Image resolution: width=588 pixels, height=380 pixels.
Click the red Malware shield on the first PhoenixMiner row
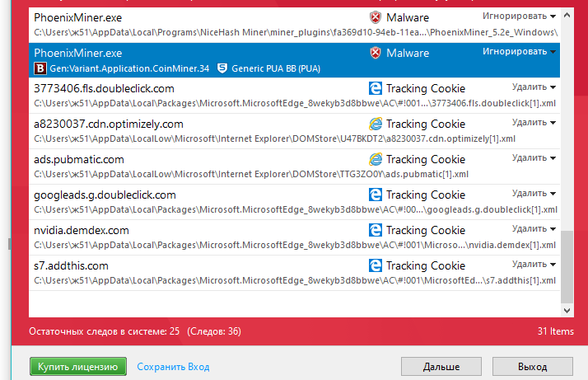[375, 17]
